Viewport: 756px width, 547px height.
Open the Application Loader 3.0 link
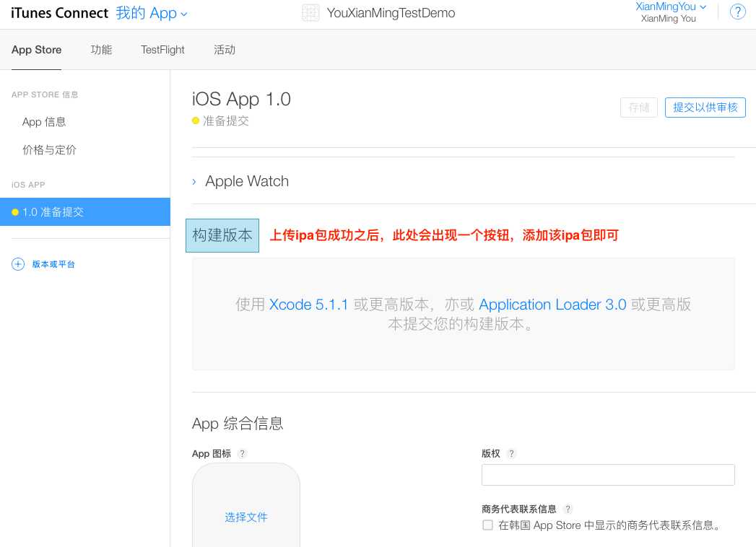coord(552,305)
